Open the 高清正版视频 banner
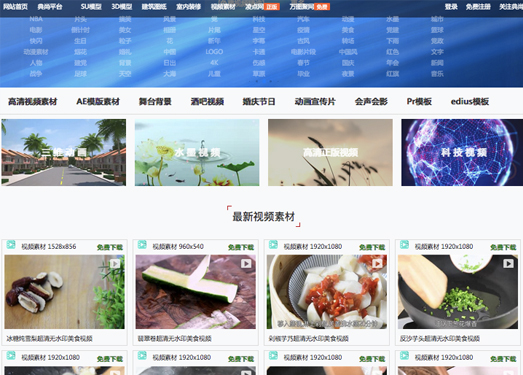This screenshot has height=375, width=523. pyautogui.click(x=331, y=152)
